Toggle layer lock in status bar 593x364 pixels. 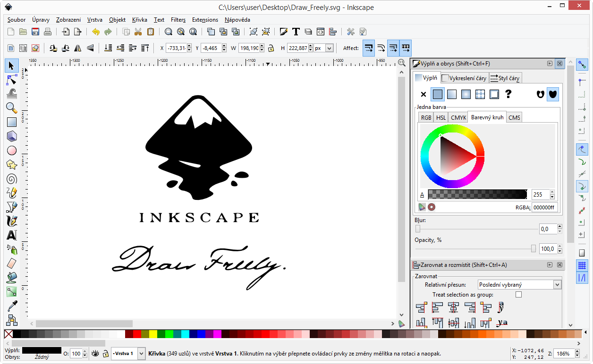tap(105, 353)
